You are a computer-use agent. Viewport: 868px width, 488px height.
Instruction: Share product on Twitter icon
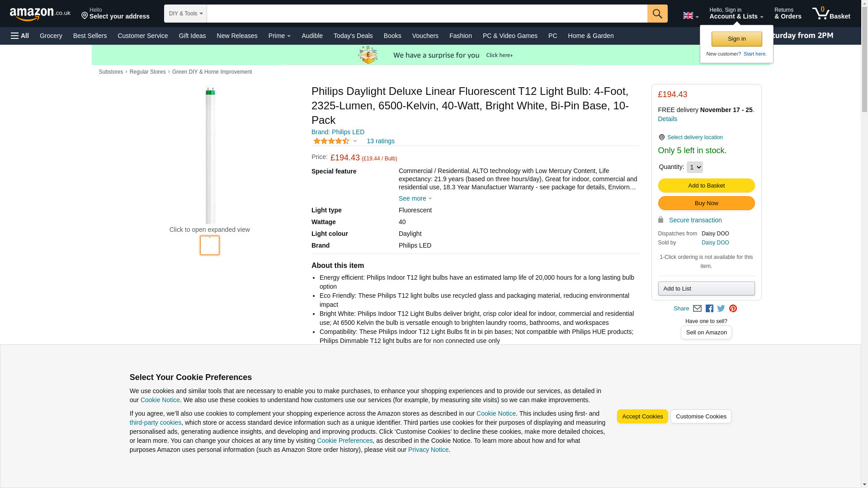721,309
